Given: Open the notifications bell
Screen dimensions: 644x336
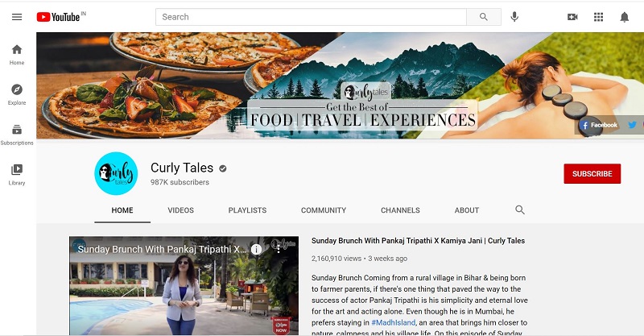Looking at the screenshot, I should click(625, 17).
